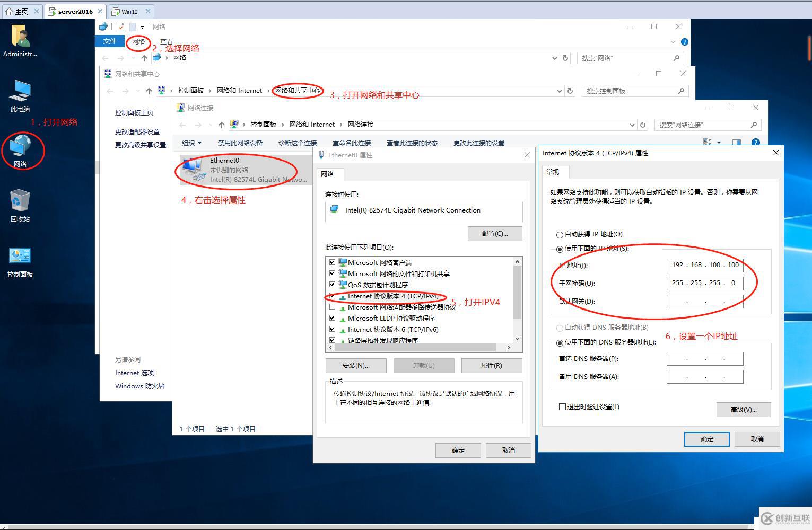Open 网络 explorer address bar history dropdown
The image size is (812, 530).
coord(554,58)
